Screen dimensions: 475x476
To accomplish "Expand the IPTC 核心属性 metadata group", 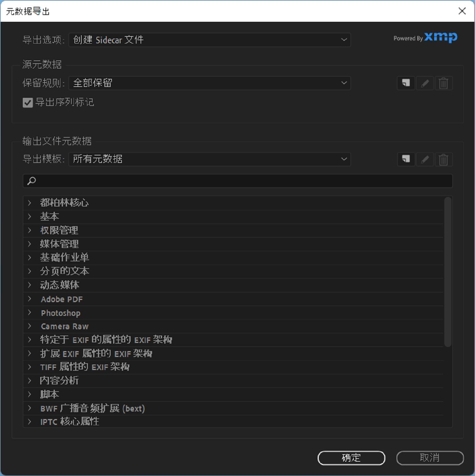I will [x=30, y=422].
